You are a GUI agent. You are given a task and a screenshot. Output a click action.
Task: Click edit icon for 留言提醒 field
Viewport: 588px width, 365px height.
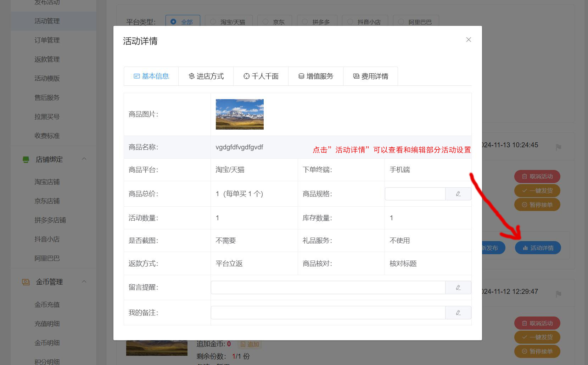458,287
